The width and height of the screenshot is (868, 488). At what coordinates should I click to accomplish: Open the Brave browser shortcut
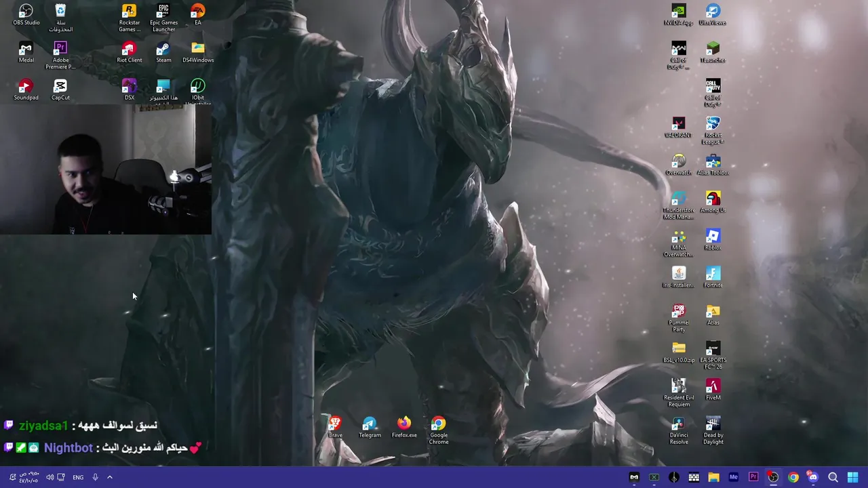pyautogui.click(x=335, y=427)
